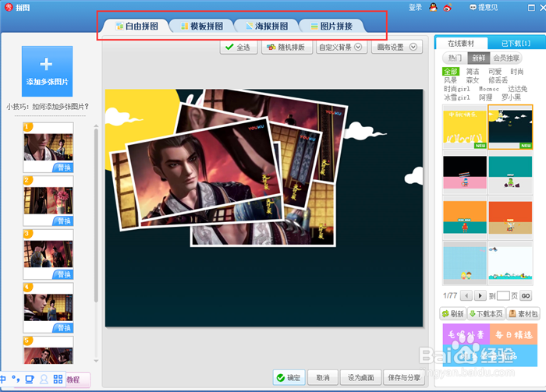Click the 每日精选 banner
The image size is (546, 392).
pos(513,334)
